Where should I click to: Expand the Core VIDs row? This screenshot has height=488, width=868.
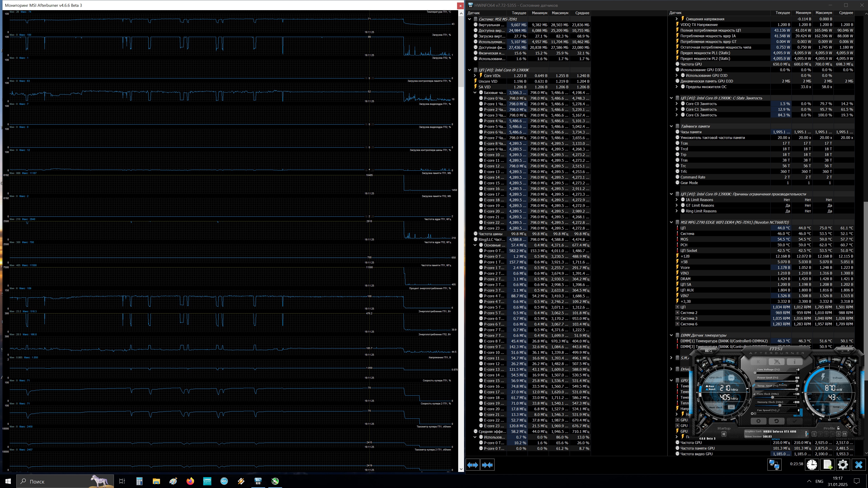coord(475,76)
